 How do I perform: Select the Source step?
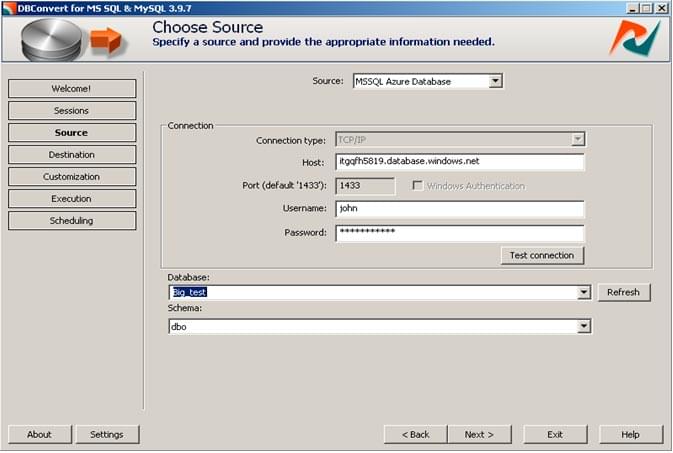pyautogui.click(x=72, y=133)
